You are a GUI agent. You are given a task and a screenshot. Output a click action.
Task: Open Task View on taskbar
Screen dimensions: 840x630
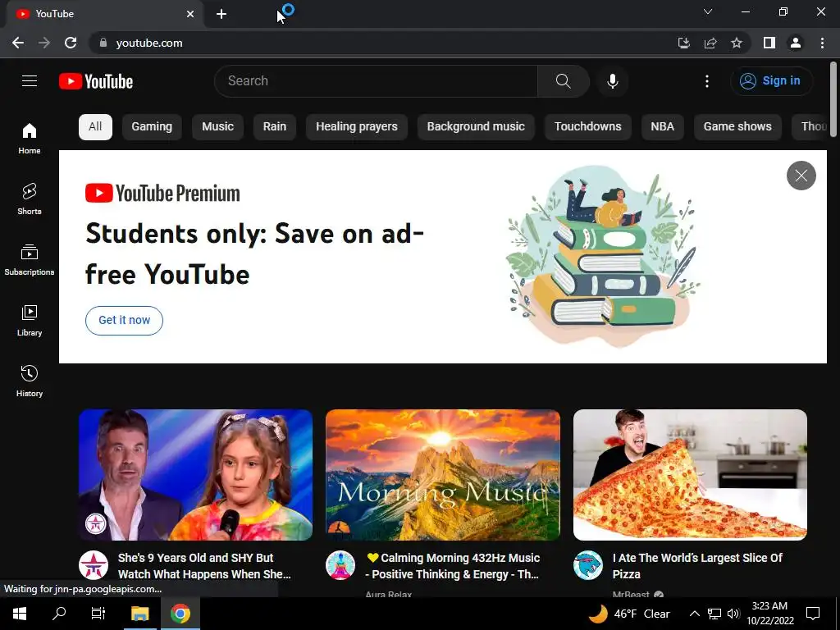point(98,614)
